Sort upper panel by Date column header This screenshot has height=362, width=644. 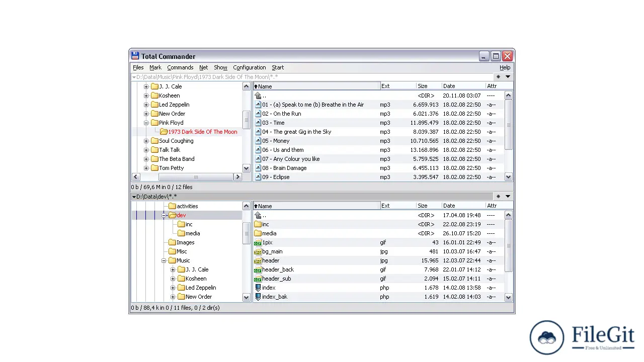tap(463, 86)
